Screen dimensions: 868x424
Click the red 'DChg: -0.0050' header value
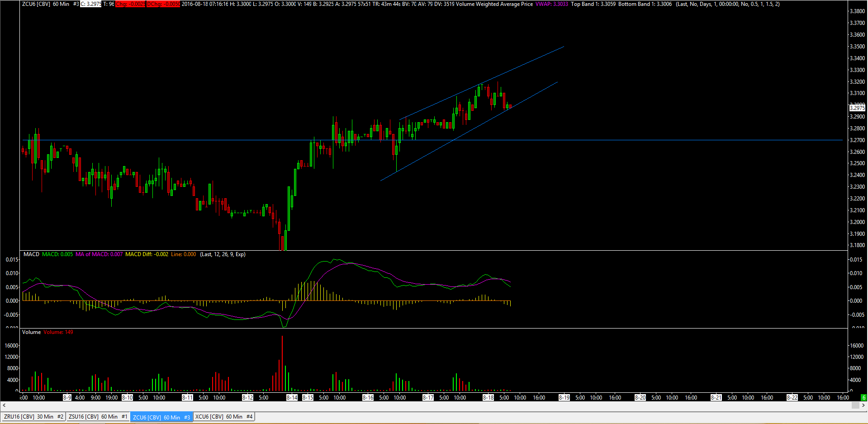(x=163, y=4)
